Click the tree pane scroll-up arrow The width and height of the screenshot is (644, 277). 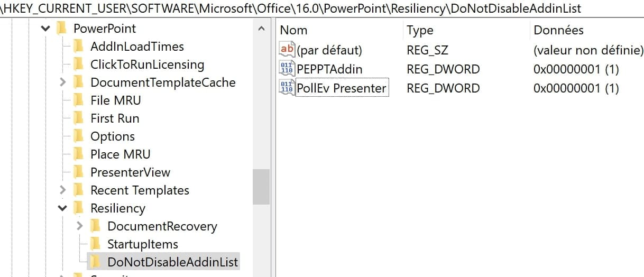[261, 29]
